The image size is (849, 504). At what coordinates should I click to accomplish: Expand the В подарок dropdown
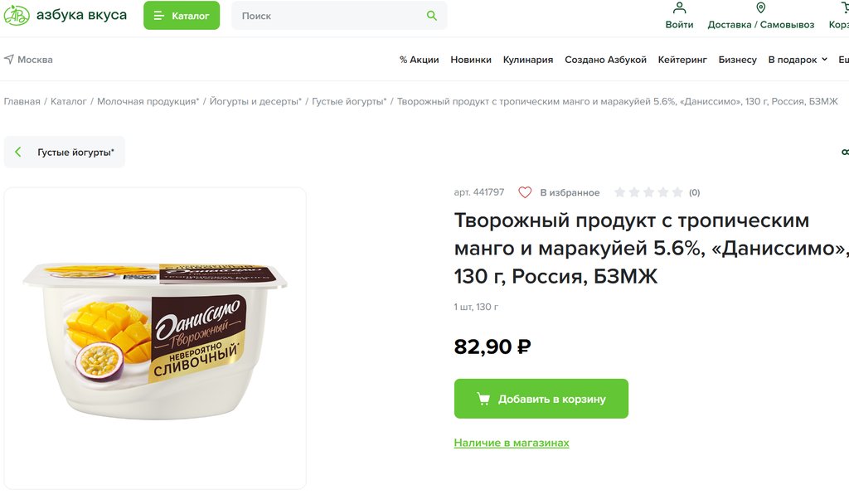point(798,60)
